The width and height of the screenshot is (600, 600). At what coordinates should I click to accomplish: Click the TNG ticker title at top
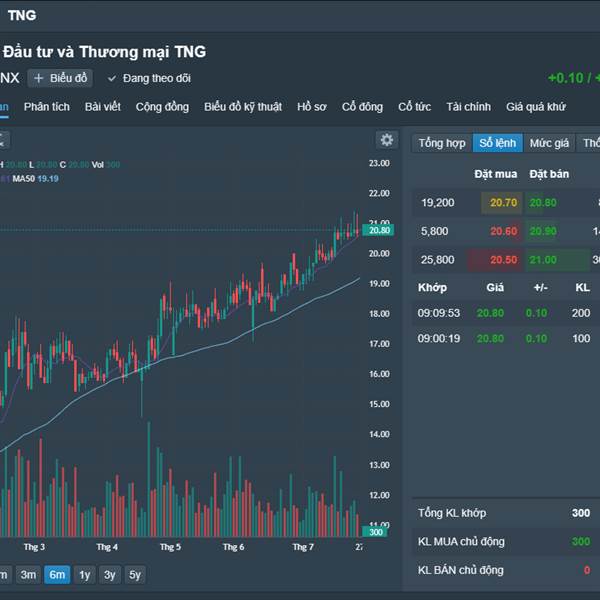click(22, 15)
